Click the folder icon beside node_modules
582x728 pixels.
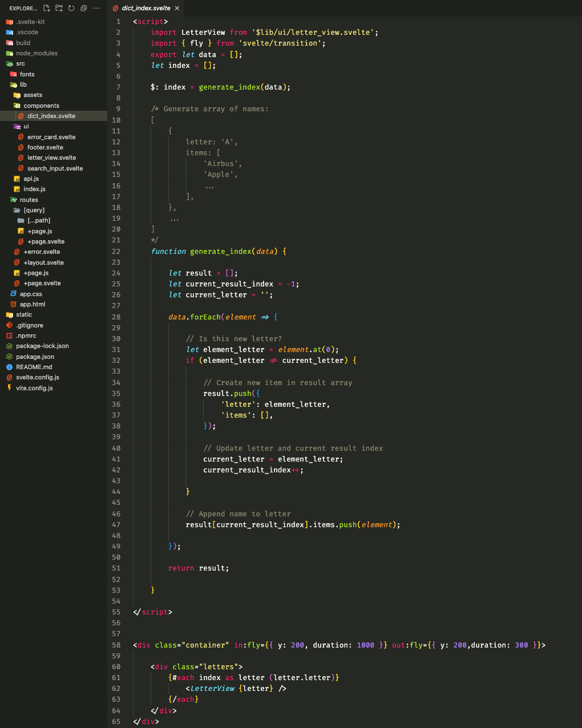[x=9, y=53]
